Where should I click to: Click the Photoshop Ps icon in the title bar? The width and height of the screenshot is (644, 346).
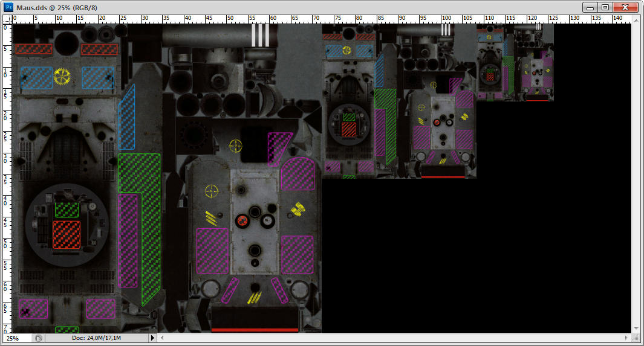[8, 7]
